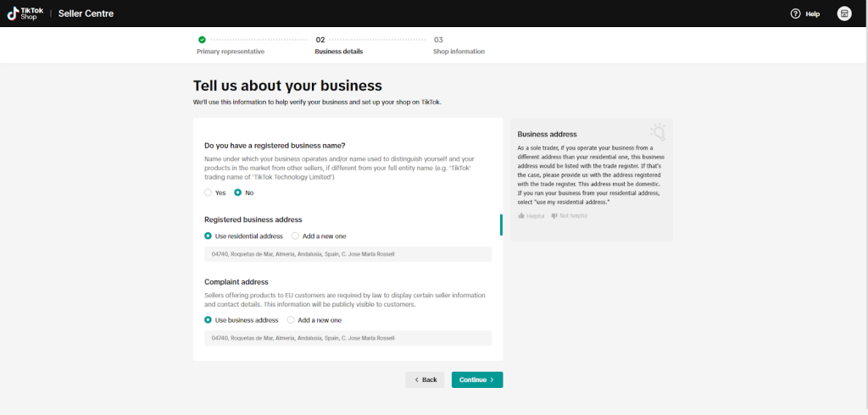
Task: Choose Use business address for complaints
Action: pyautogui.click(x=209, y=320)
